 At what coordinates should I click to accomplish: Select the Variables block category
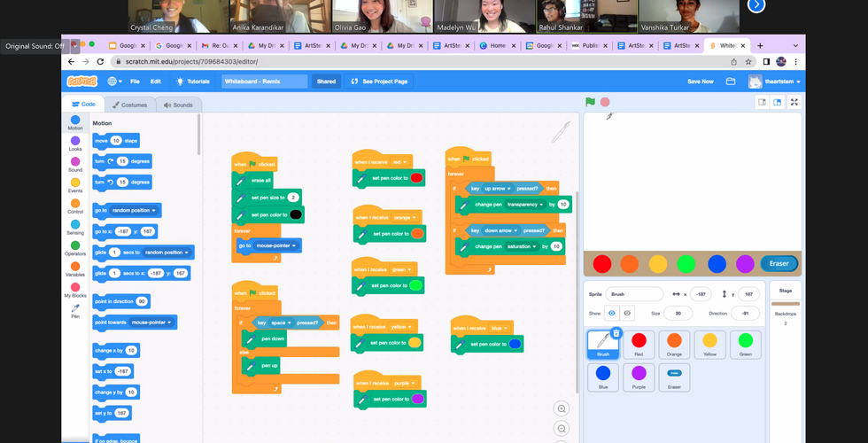75,269
